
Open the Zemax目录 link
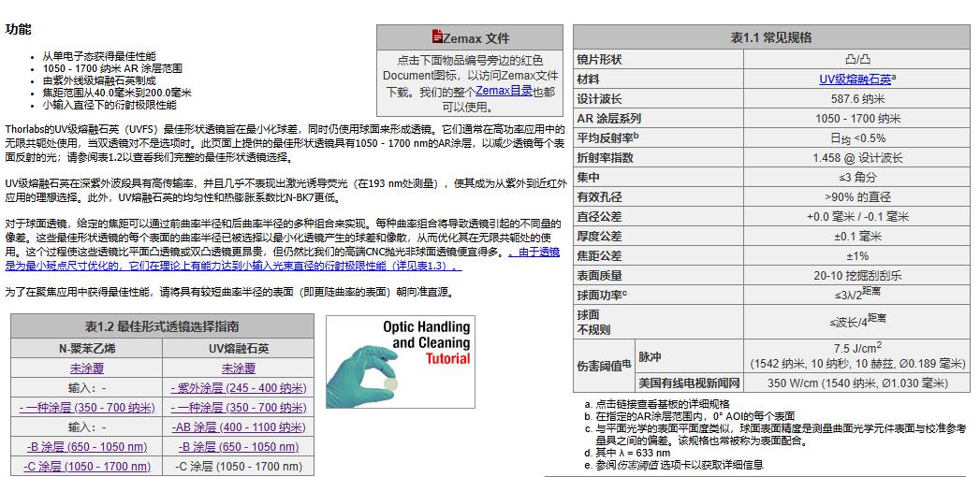(x=504, y=91)
